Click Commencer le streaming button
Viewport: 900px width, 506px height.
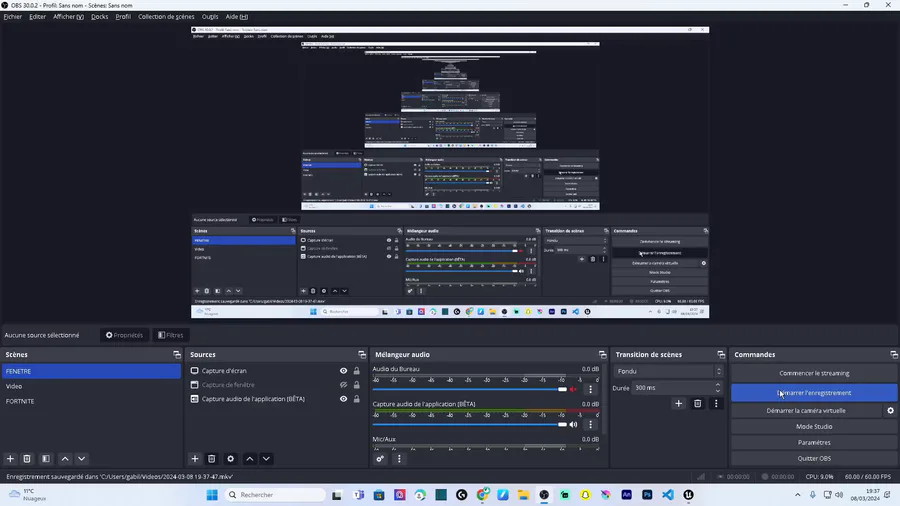point(814,373)
